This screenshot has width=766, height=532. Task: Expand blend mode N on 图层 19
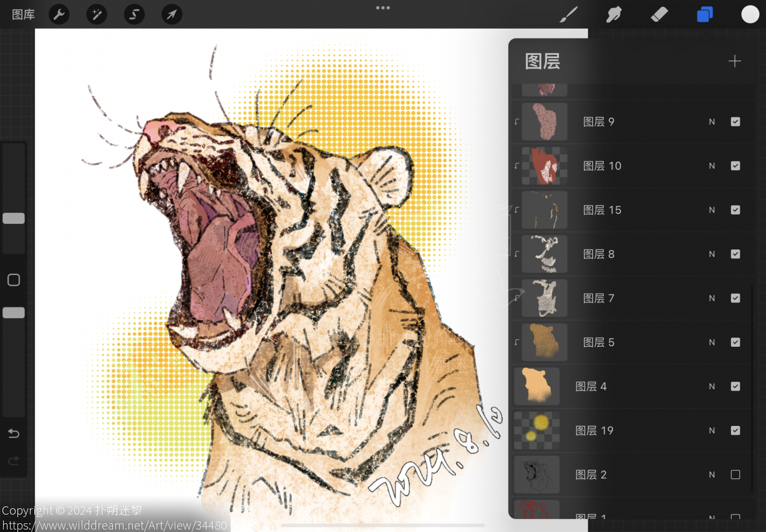[x=712, y=431]
